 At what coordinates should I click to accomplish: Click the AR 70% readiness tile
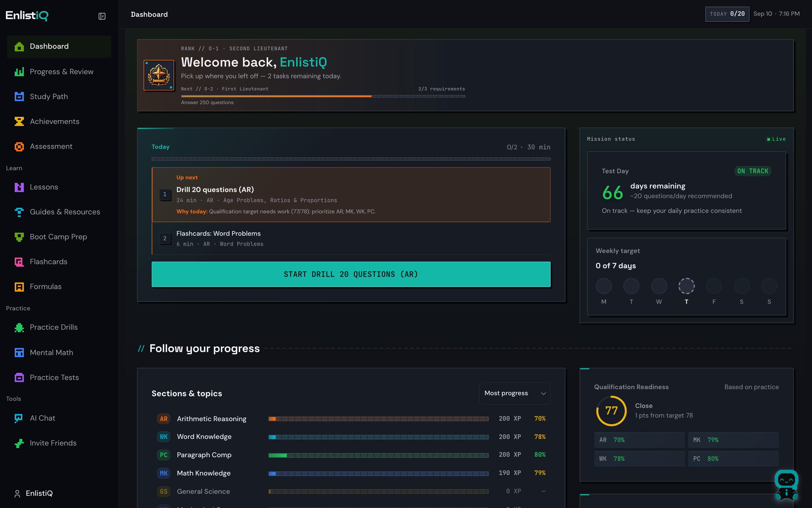click(x=639, y=440)
